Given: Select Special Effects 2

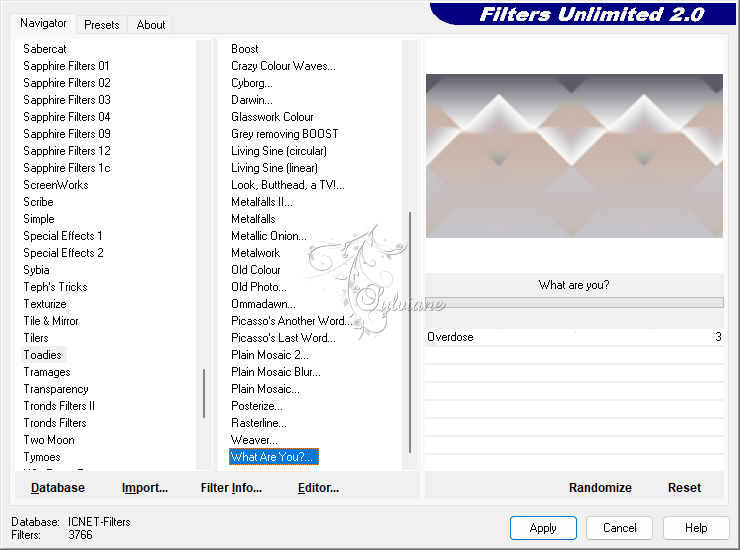Looking at the screenshot, I should 63,253.
